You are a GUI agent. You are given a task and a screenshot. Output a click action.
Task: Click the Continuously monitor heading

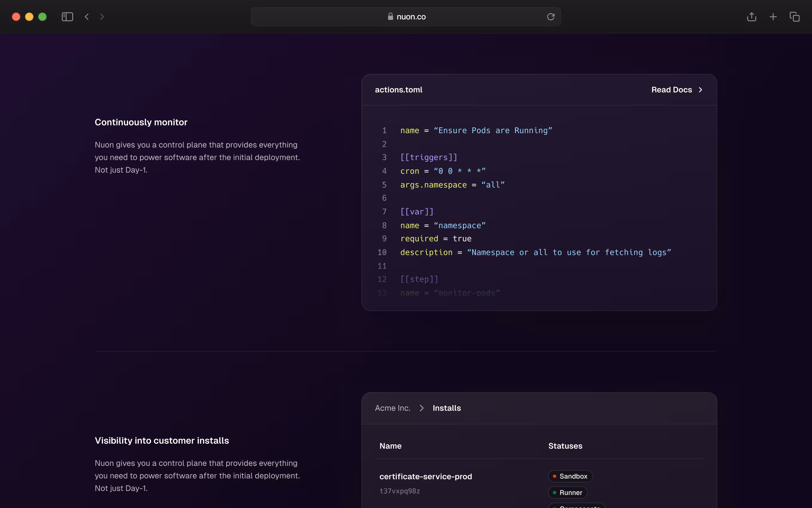(x=141, y=122)
